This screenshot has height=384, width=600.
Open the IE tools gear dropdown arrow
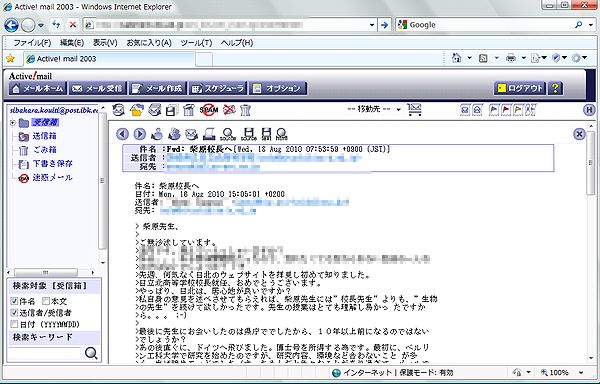tap(585, 58)
